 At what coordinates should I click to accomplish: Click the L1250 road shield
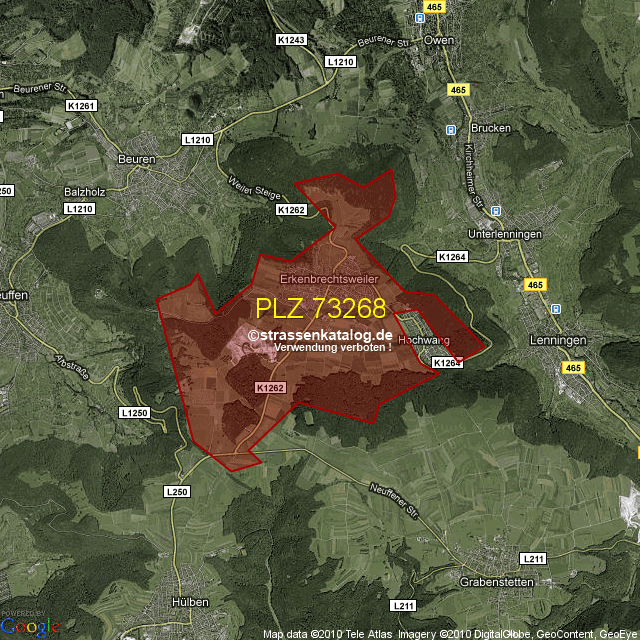[133, 413]
